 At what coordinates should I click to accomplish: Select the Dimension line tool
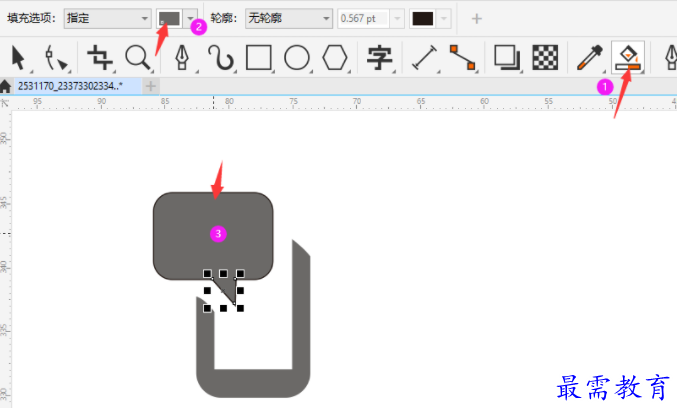(424, 58)
